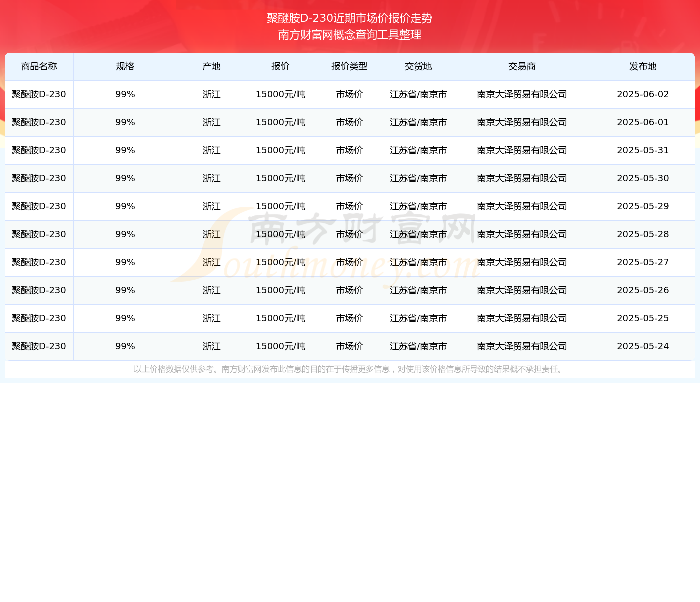The width and height of the screenshot is (700, 602).
Task: Click the subtitle 南方财富网概念查询工具整理
Action: 350,35
